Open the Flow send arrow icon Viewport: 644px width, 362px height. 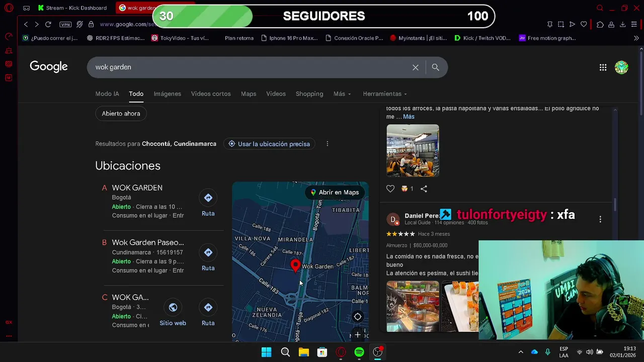click(x=572, y=24)
